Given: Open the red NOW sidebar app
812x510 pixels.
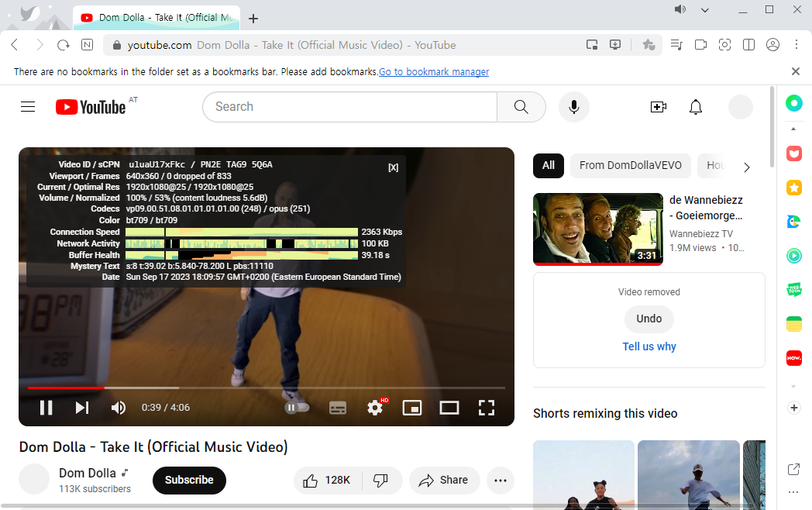Looking at the screenshot, I should pos(794,358).
